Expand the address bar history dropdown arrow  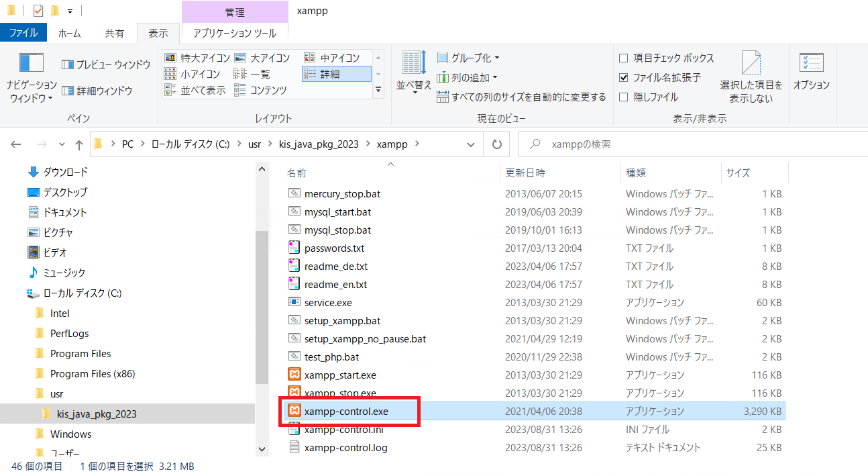pos(472,144)
